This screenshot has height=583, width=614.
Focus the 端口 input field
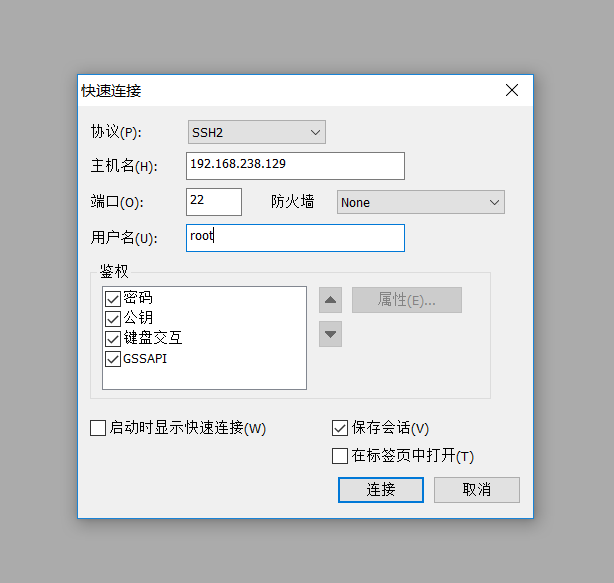(x=214, y=202)
